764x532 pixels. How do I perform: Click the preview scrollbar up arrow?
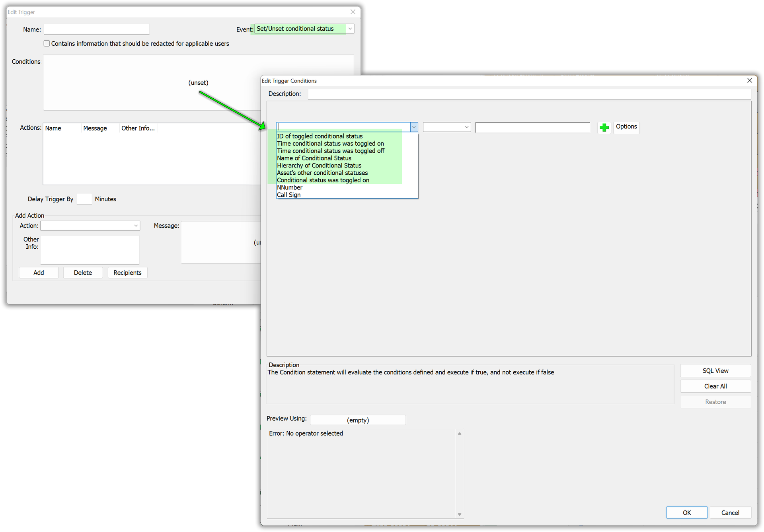pos(459,434)
